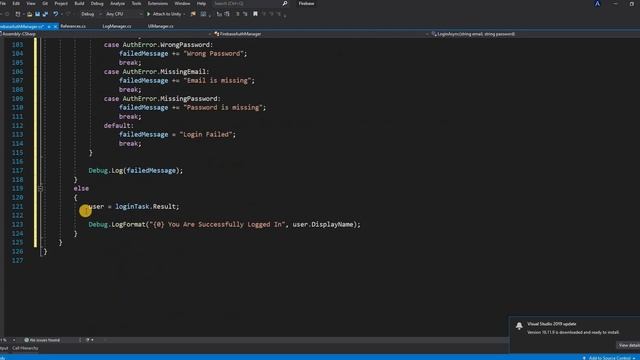Open the Debug menu
Image resolution: width=640 pixels, height=360 pixels.
[97, 3]
